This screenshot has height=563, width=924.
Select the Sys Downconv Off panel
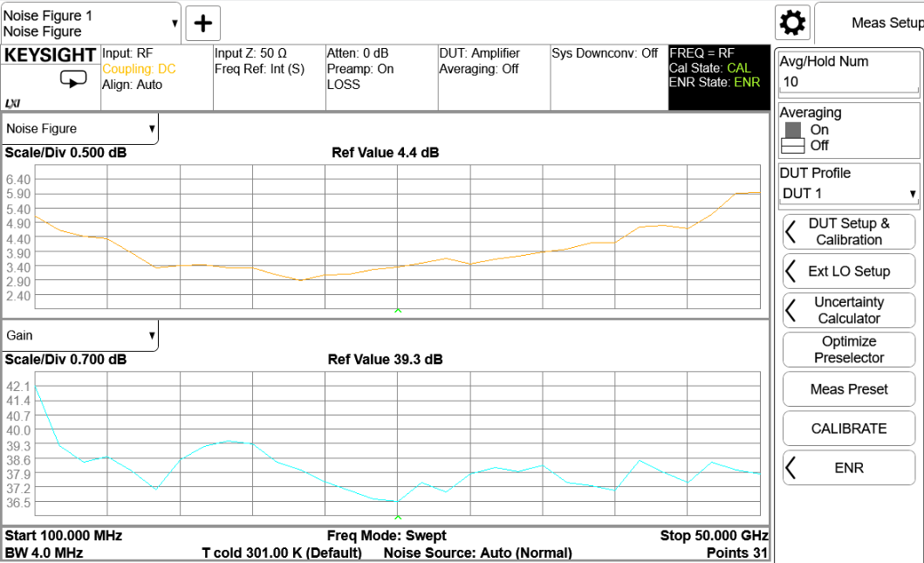point(609,77)
